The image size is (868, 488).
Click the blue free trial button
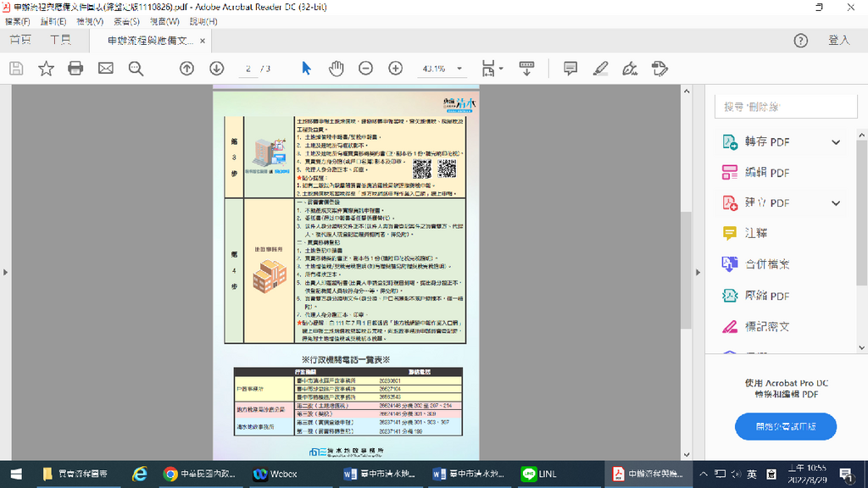(x=785, y=426)
